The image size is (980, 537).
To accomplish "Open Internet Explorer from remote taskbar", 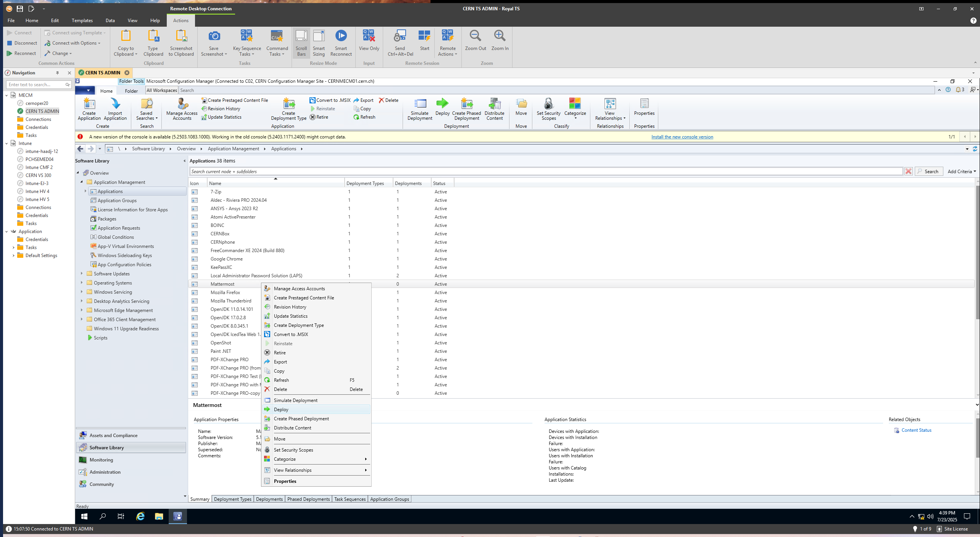I will [x=140, y=516].
